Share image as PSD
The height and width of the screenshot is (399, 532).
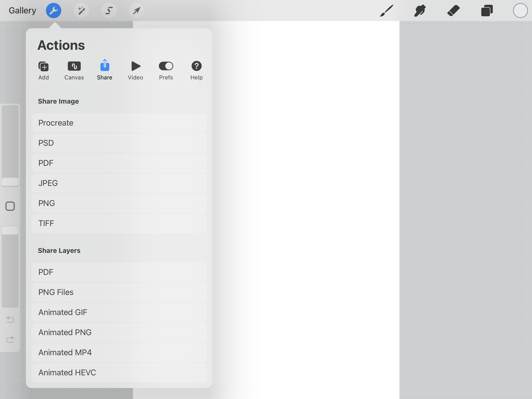pos(119,143)
